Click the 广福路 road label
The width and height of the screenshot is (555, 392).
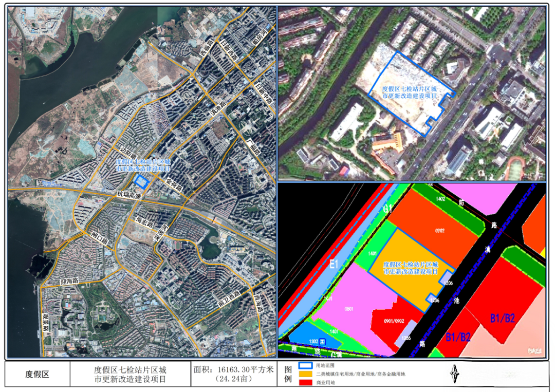(x=253, y=150)
